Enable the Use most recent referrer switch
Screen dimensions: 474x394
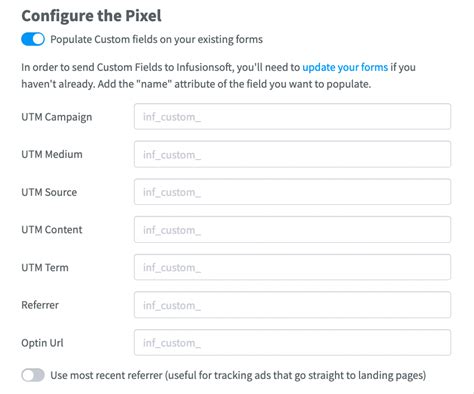click(x=33, y=375)
